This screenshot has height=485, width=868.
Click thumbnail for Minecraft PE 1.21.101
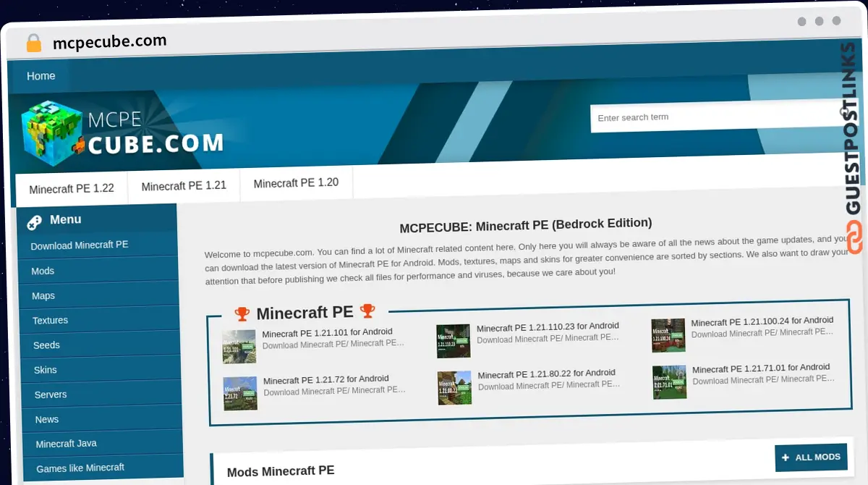point(239,346)
